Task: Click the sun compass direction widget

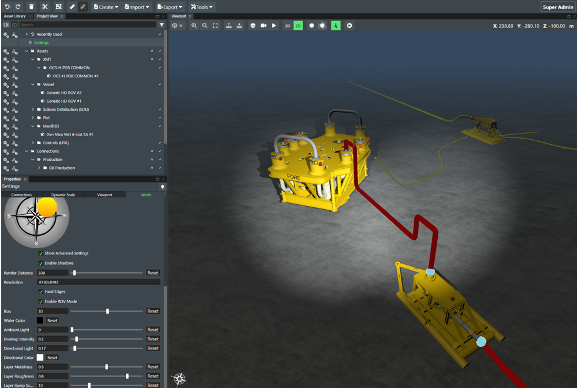Action: [x=36, y=221]
